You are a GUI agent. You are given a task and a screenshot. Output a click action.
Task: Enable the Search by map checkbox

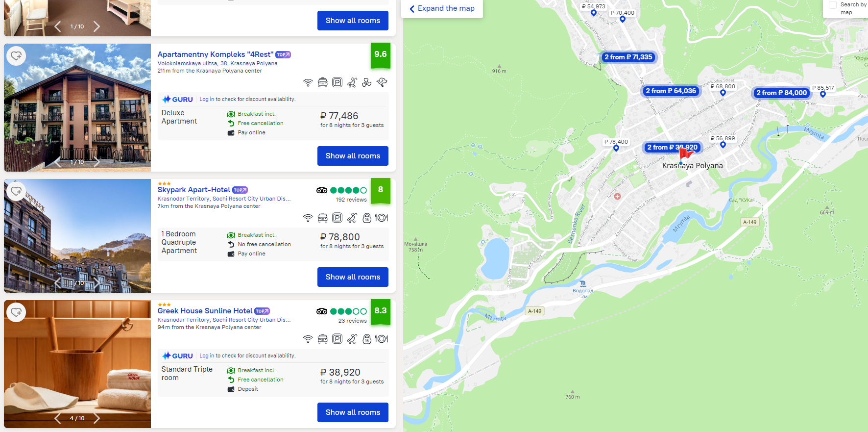coord(833,5)
